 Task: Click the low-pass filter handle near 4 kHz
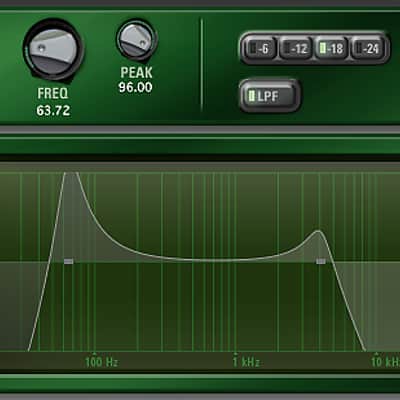(x=321, y=261)
